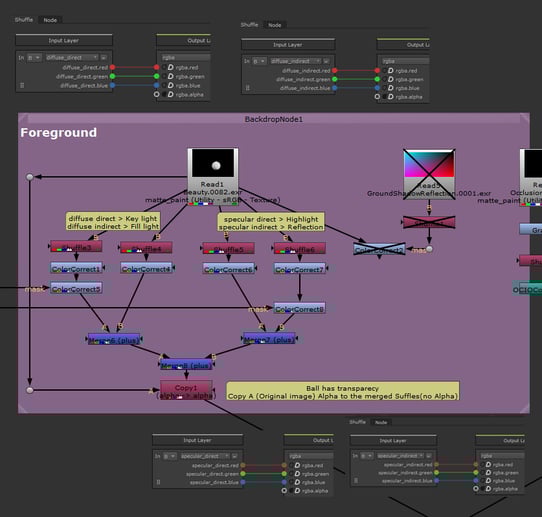542x517 pixels.
Task: Open the rgba output layer dropdown for diffuse_direct
Action: [186, 57]
